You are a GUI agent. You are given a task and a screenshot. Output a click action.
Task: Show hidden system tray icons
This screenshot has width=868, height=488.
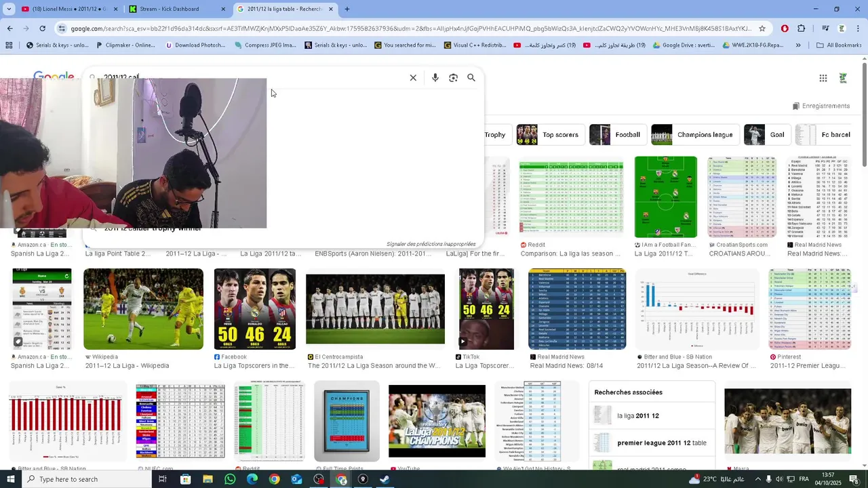coord(757,479)
